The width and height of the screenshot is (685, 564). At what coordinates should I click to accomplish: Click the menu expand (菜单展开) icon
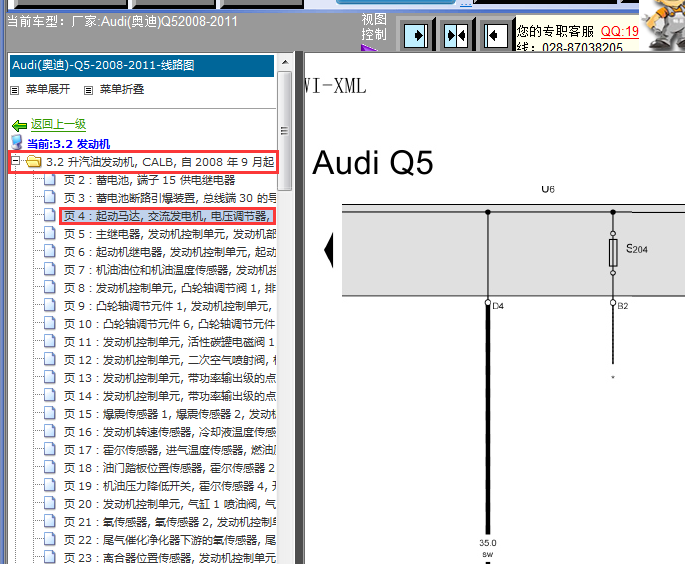pos(14,90)
